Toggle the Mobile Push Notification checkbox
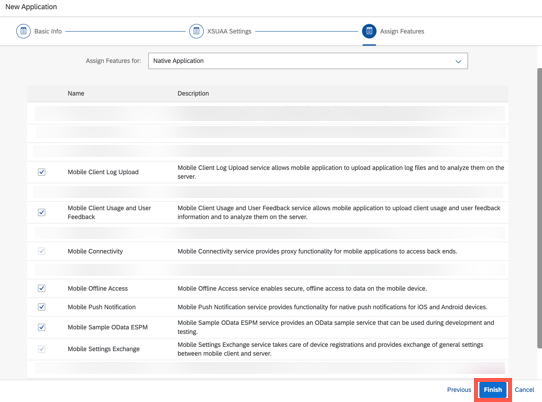This screenshot has width=542, height=402. click(x=41, y=307)
